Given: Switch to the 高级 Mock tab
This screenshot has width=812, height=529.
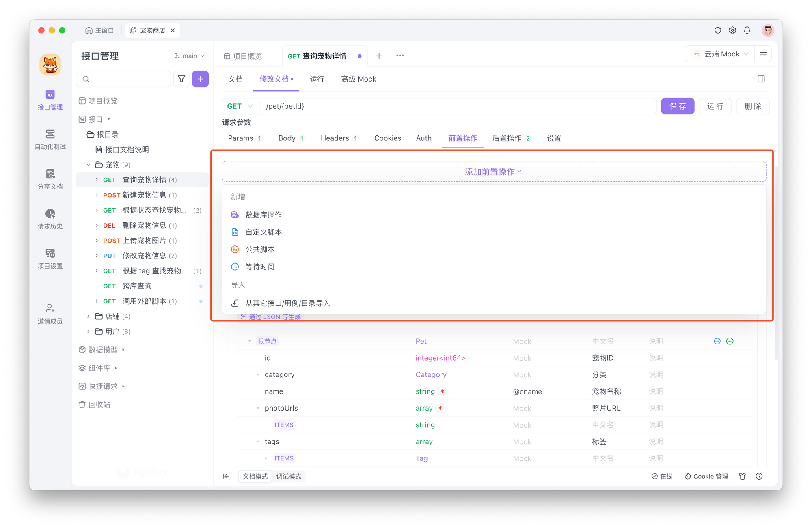Looking at the screenshot, I should [x=358, y=79].
